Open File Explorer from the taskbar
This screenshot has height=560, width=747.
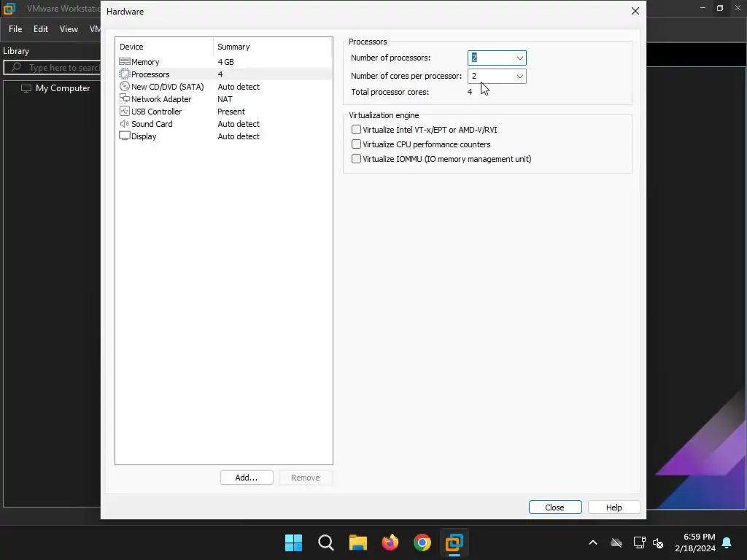pyautogui.click(x=357, y=542)
